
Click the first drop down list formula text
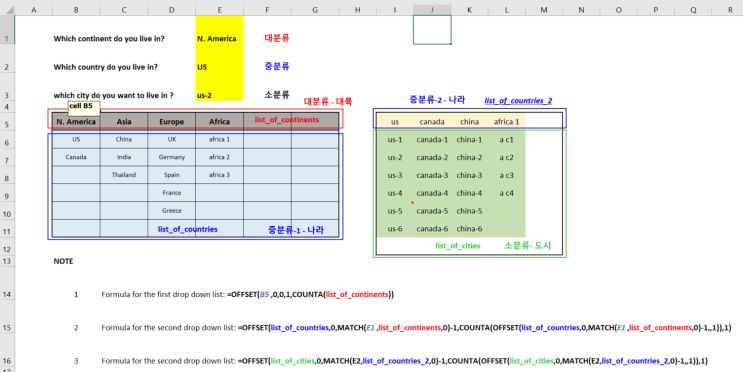(x=310, y=295)
